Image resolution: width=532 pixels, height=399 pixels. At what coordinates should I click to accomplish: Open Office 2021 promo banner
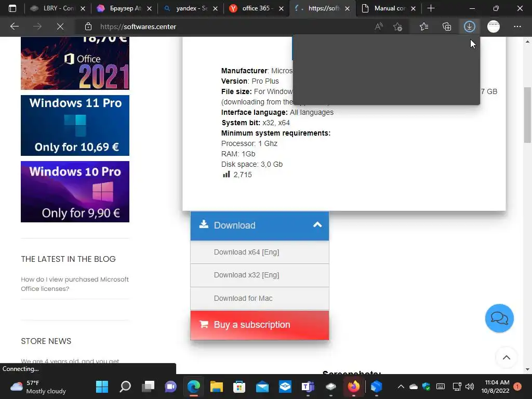tap(75, 63)
